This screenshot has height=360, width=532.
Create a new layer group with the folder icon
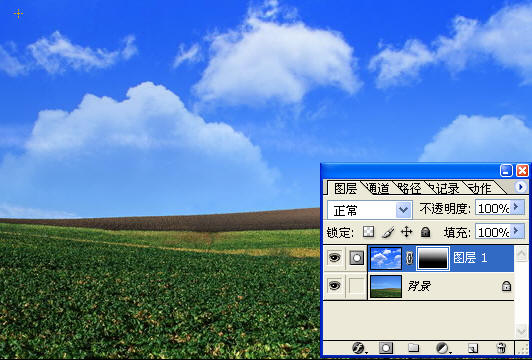click(413, 348)
